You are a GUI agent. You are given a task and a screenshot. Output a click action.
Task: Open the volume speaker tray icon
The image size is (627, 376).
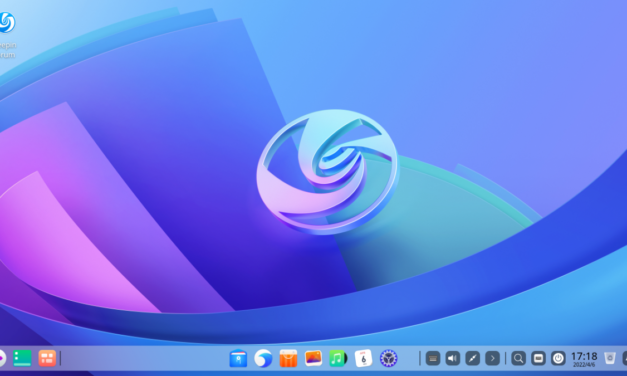[x=453, y=358]
